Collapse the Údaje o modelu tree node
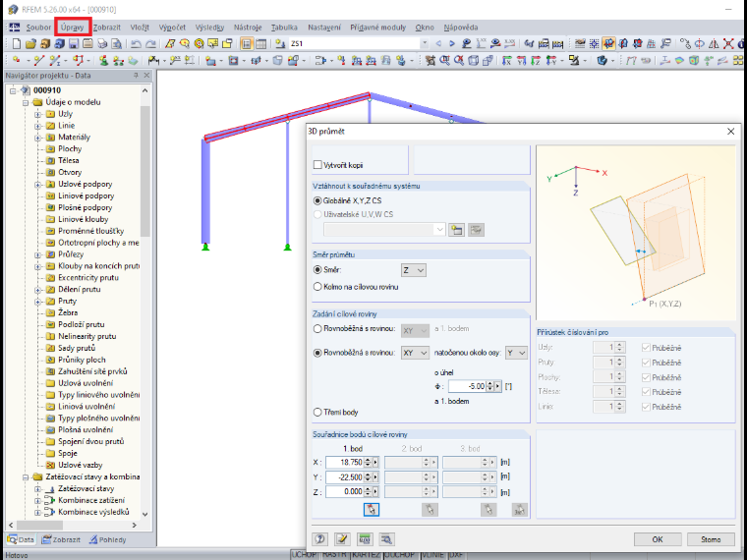Image resolution: width=747 pixels, height=560 pixels. [x=26, y=102]
